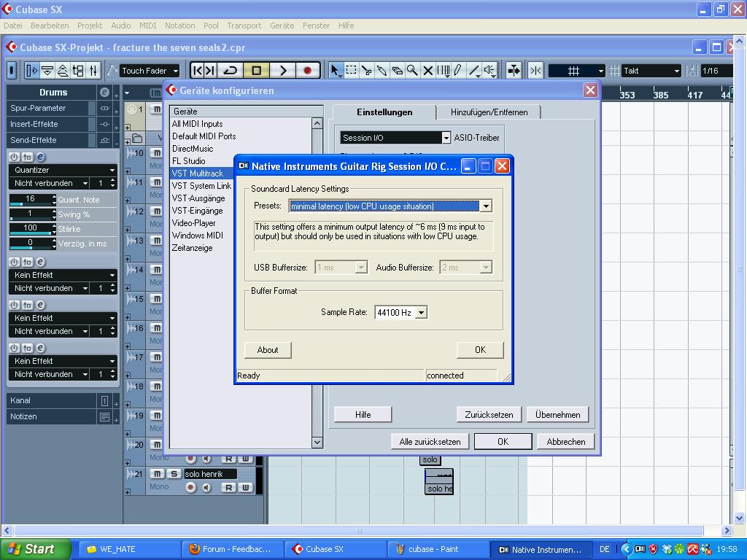Click OK in the Guitar Rig Session I/O dialog

(x=480, y=350)
